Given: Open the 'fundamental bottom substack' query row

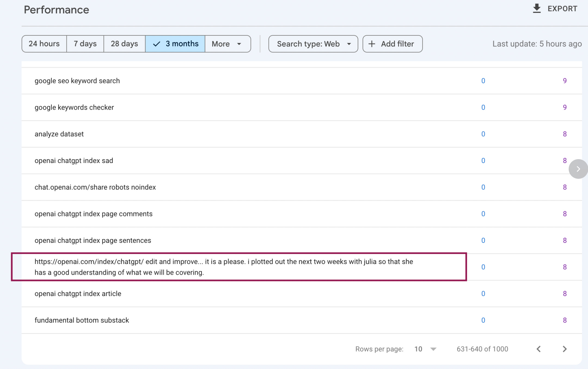Looking at the screenshot, I should click(82, 320).
